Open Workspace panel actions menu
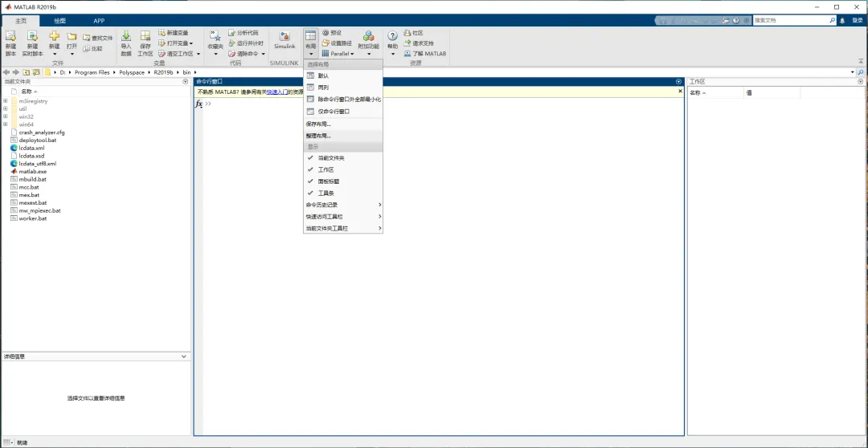The width and height of the screenshot is (868, 448). tap(860, 81)
